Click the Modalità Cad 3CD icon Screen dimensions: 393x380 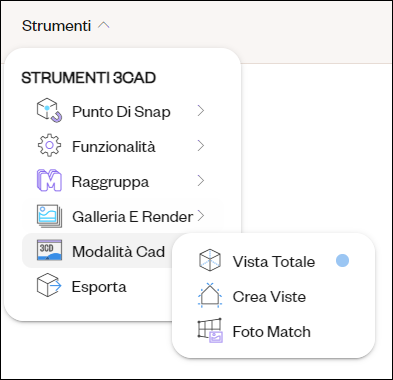pyautogui.click(x=49, y=250)
